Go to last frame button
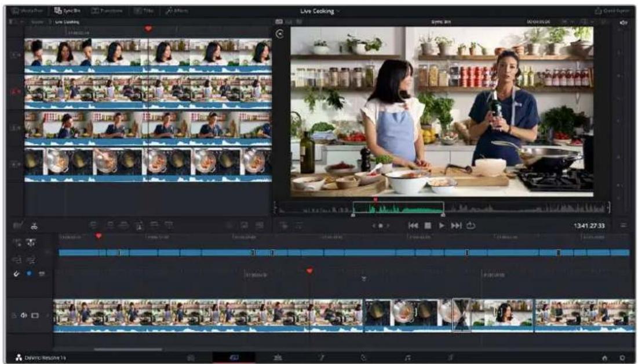Image resolution: width=638 pixels, height=364 pixels. (x=456, y=226)
